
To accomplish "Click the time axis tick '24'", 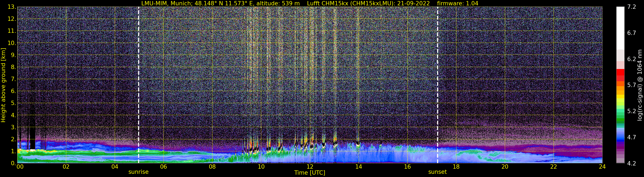I will coord(602,167).
